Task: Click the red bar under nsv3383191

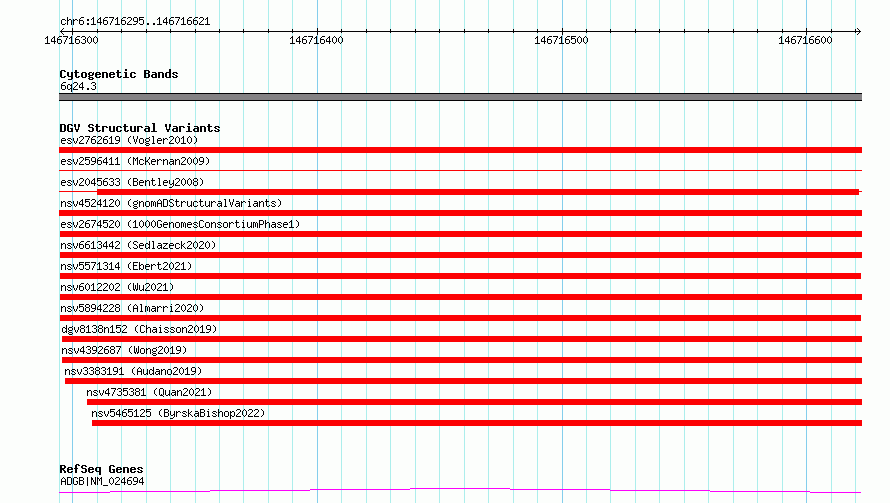Action: (x=463, y=381)
